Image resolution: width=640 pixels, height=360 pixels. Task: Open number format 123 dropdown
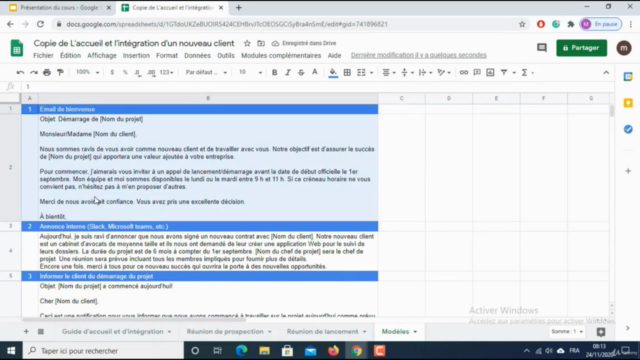point(166,73)
